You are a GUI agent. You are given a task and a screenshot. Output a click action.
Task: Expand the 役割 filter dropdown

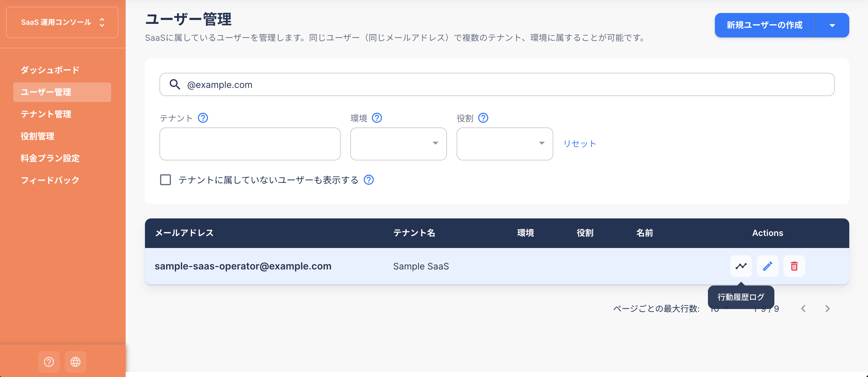[x=504, y=143]
